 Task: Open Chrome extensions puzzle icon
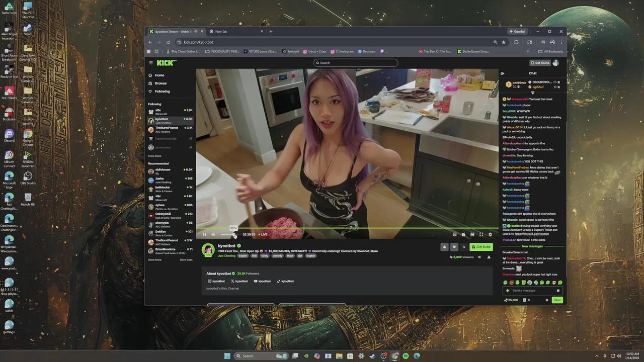click(516, 42)
